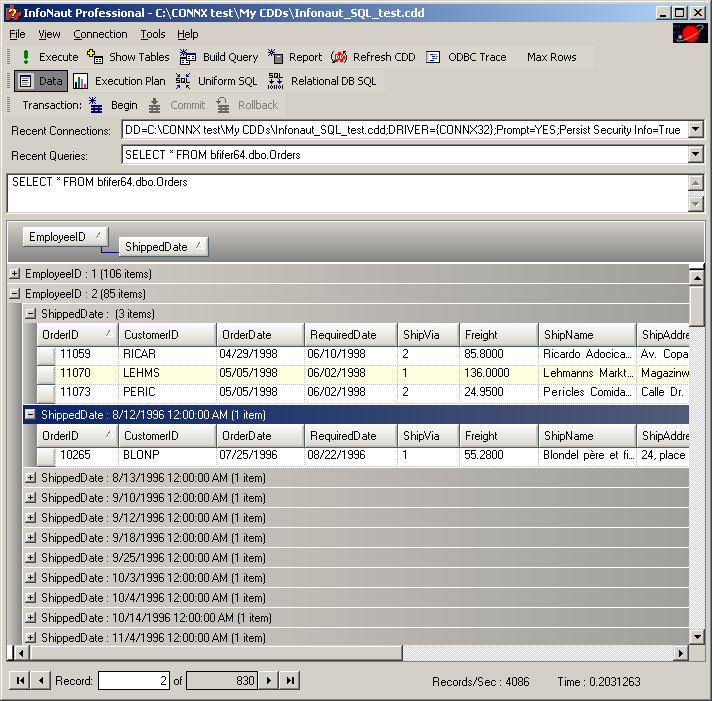Open Show Tables from the toolbar
The width and height of the screenshot is (712, 701).
tap(95, 57)
